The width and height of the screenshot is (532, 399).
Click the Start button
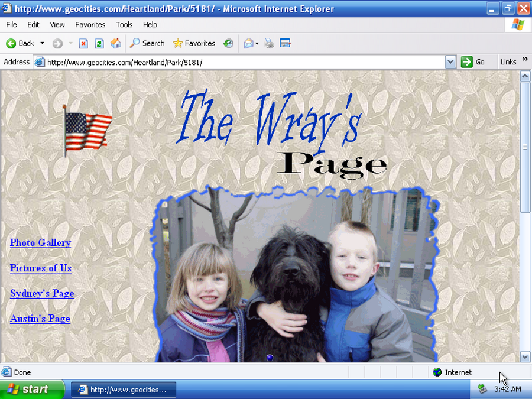[x=33, y=389]
